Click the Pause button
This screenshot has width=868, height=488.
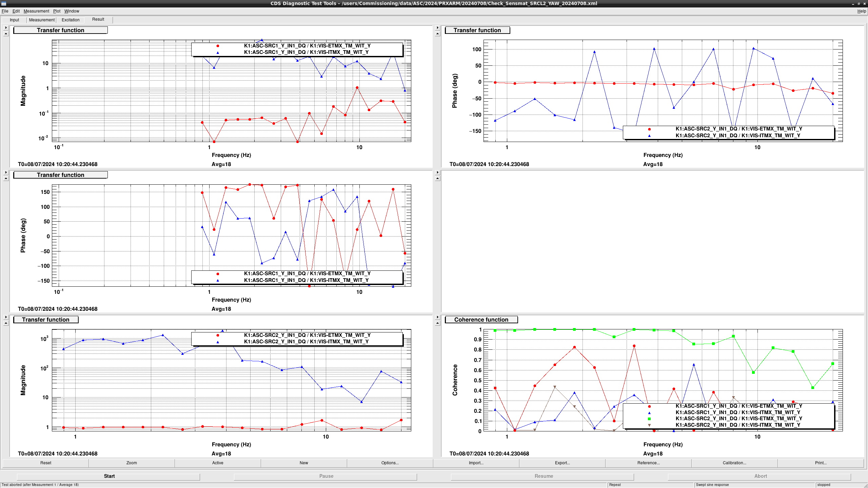pyautogui.click(x=326, y=476)
